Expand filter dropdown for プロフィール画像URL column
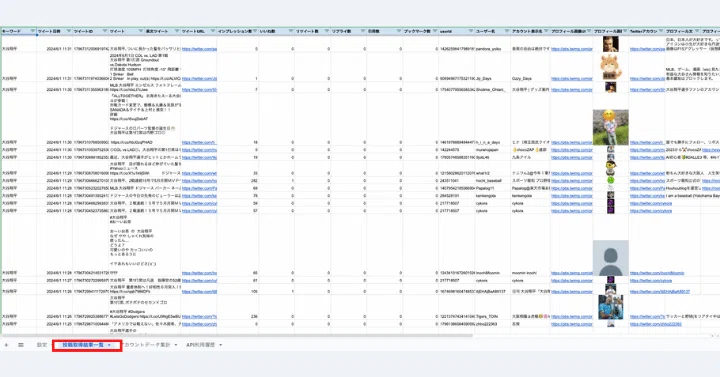The image size is (720, 377). click(x=589, y=31)
